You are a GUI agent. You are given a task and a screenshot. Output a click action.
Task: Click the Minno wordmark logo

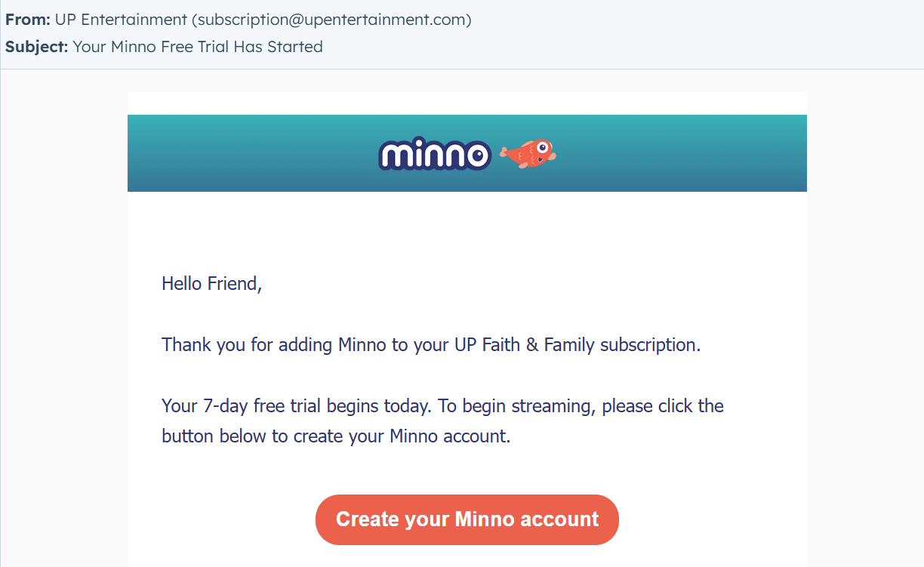click(434, 154)
